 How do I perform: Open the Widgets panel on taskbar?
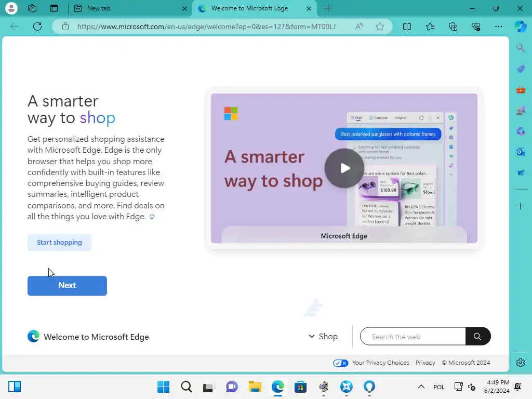(x=15, y=387)
